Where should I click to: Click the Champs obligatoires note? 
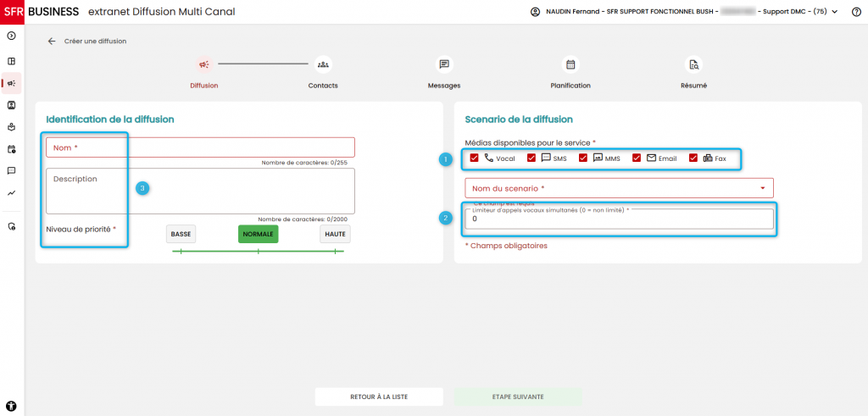point(506,246)
